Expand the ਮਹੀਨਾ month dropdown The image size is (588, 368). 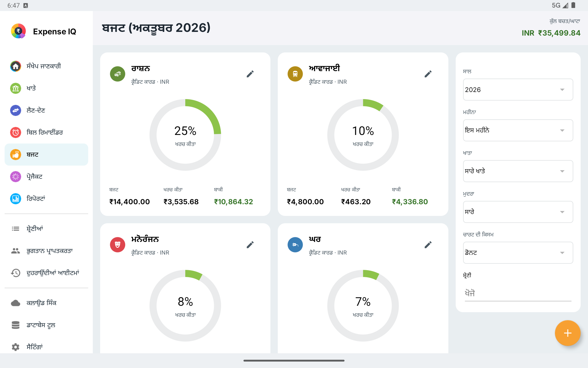coord(518,130)
